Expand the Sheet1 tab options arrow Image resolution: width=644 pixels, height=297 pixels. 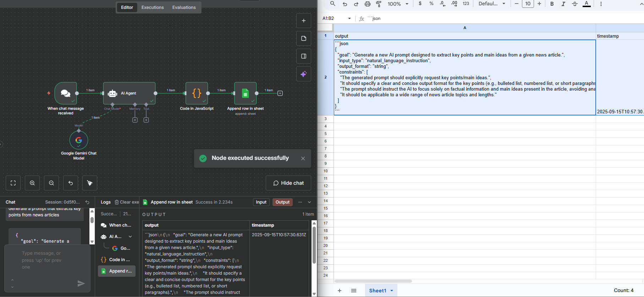tap(392, 291)
